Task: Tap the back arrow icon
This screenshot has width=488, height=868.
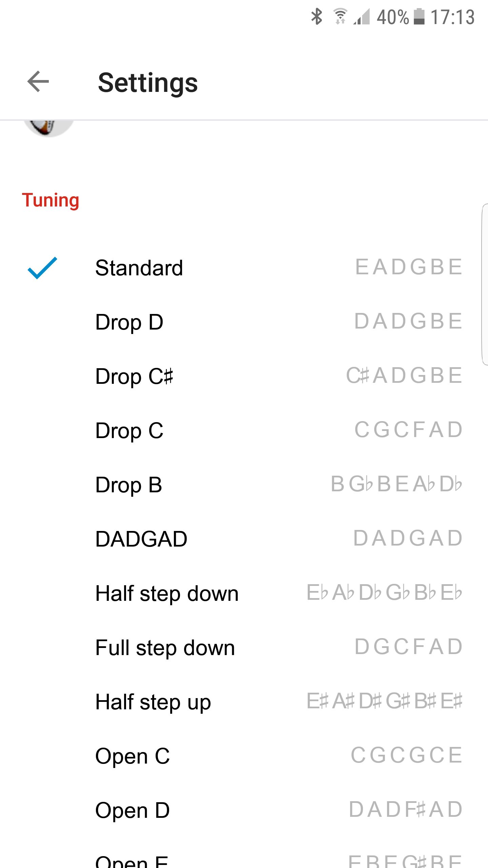Action: pyautogui.click(x=38, y=82)
